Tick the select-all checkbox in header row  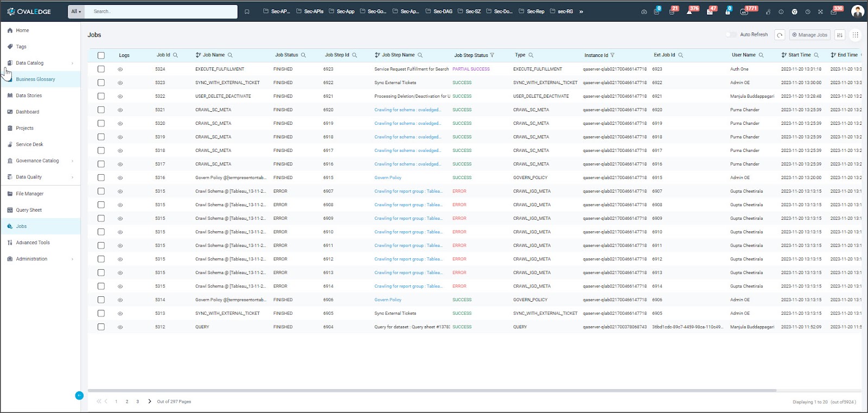pos(101,55)
